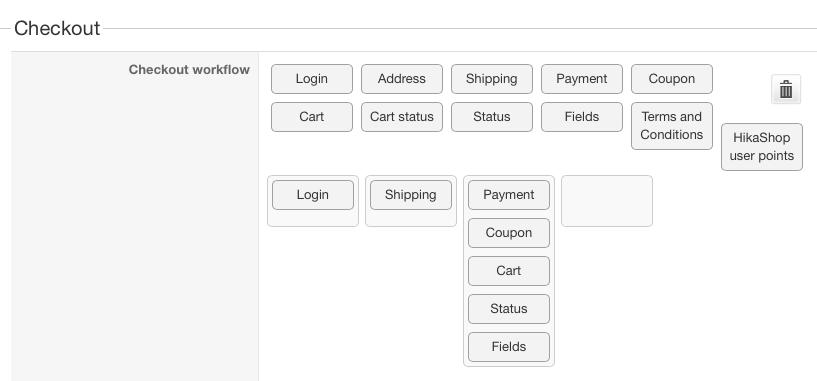The width and height of the screenshot is (817, 381).
Task: Select Payment in the third workflow step
Action: [509, 195]
